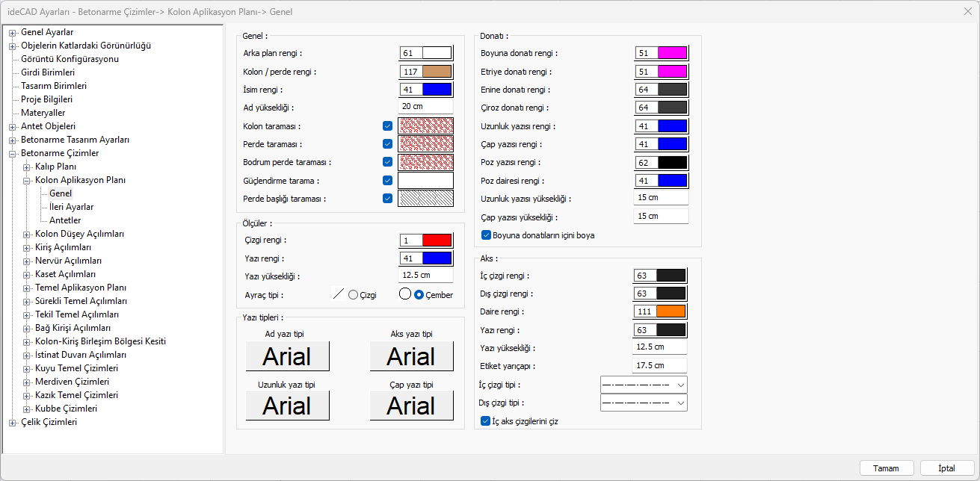Select the Çizgi radio button for Ayraç tipi
Image resolution: width=980 pixels, height=481 pixels.
(354, 295)
